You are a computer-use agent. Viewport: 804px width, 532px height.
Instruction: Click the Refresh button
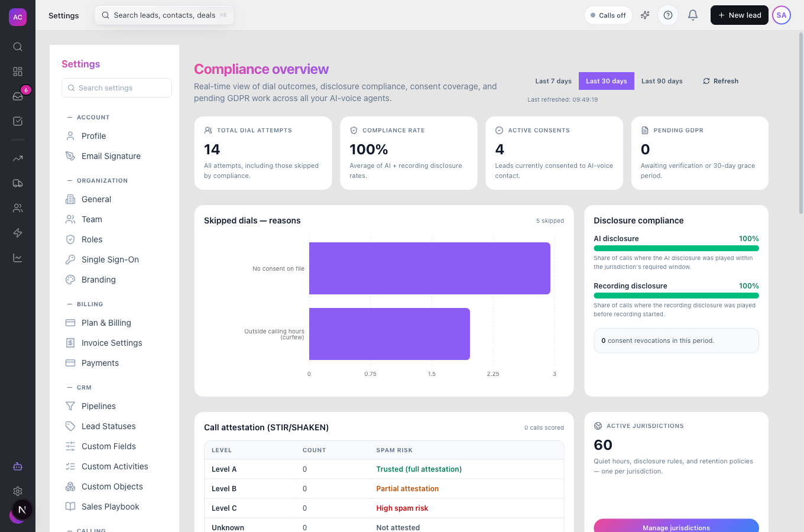(721, 81)
